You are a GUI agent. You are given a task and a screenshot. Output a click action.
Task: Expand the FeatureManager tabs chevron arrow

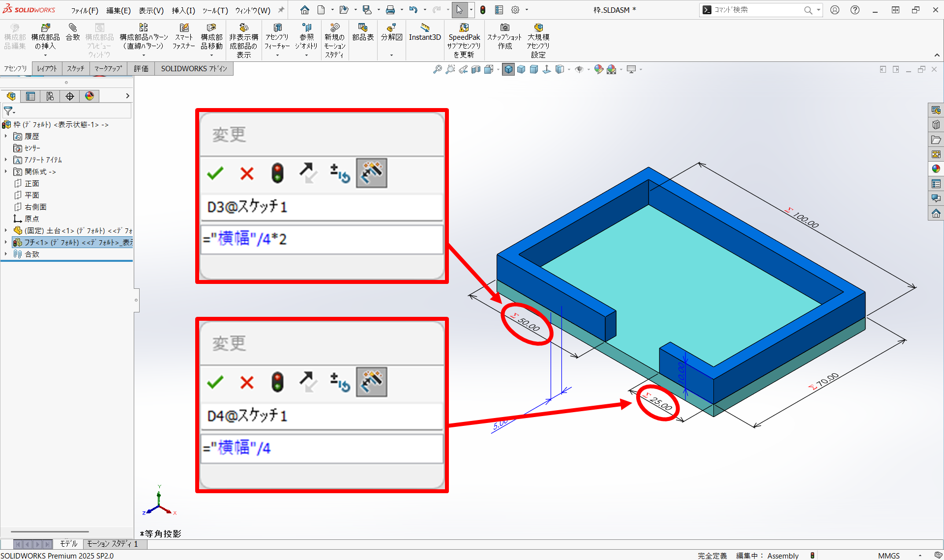tap(127, 96)
